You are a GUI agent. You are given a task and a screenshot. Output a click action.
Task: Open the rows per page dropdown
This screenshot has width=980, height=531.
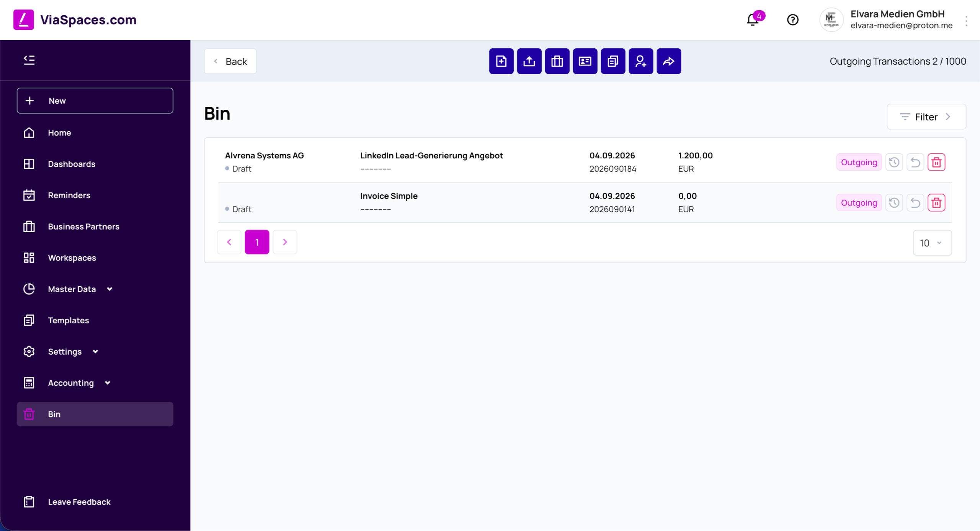click(932, 243)
